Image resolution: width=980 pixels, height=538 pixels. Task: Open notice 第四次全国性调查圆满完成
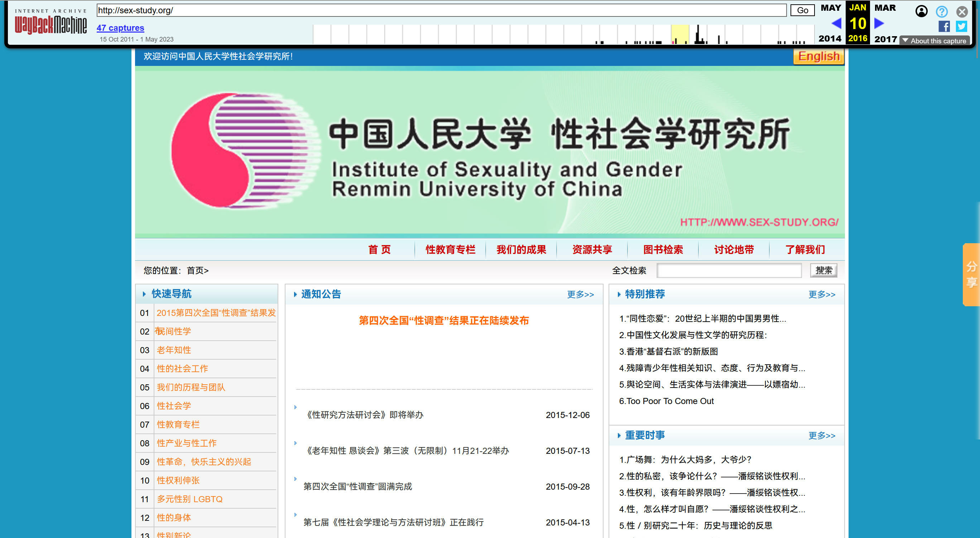[x=357, y=487]
